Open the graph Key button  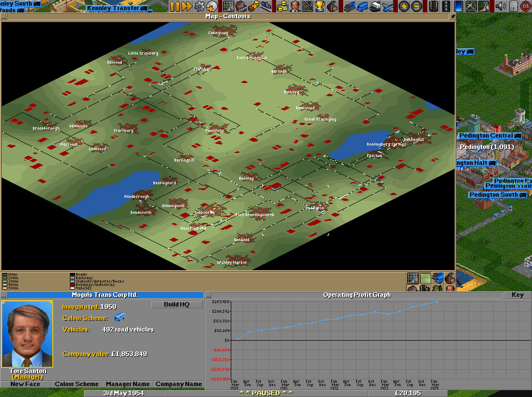click(x=517, y=295)
